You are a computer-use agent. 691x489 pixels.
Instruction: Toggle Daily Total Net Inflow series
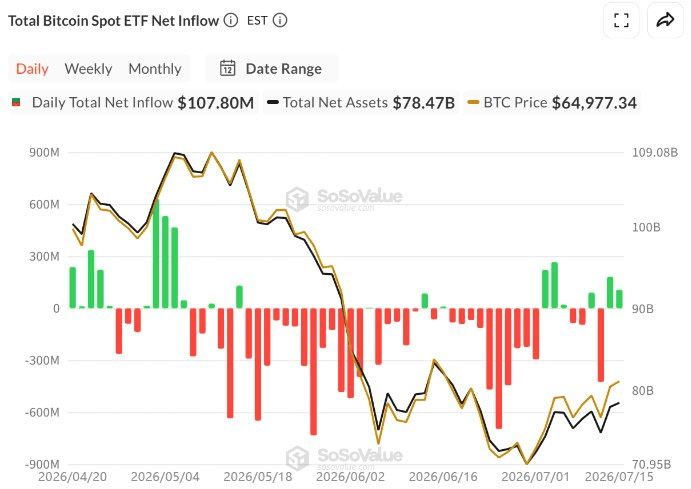[133, 103]
